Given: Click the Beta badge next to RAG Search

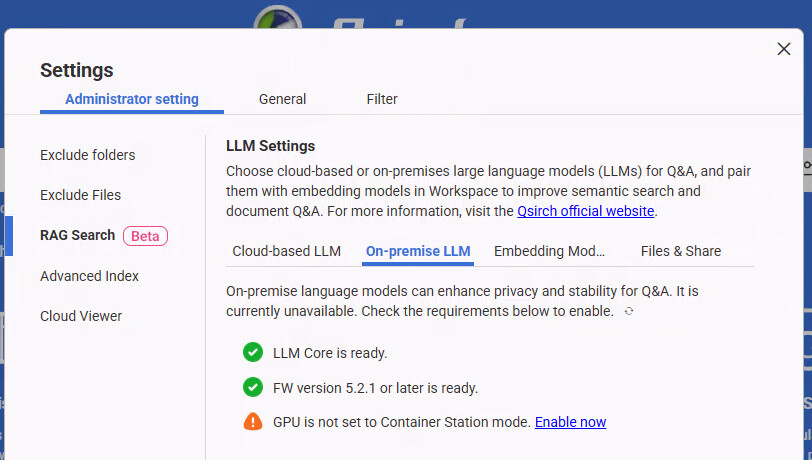Looking at the screenshot, I should point(145,236).
